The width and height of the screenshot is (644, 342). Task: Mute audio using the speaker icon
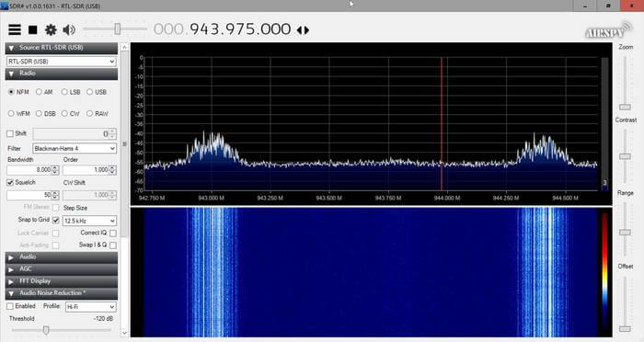click(x=69, y=29)
